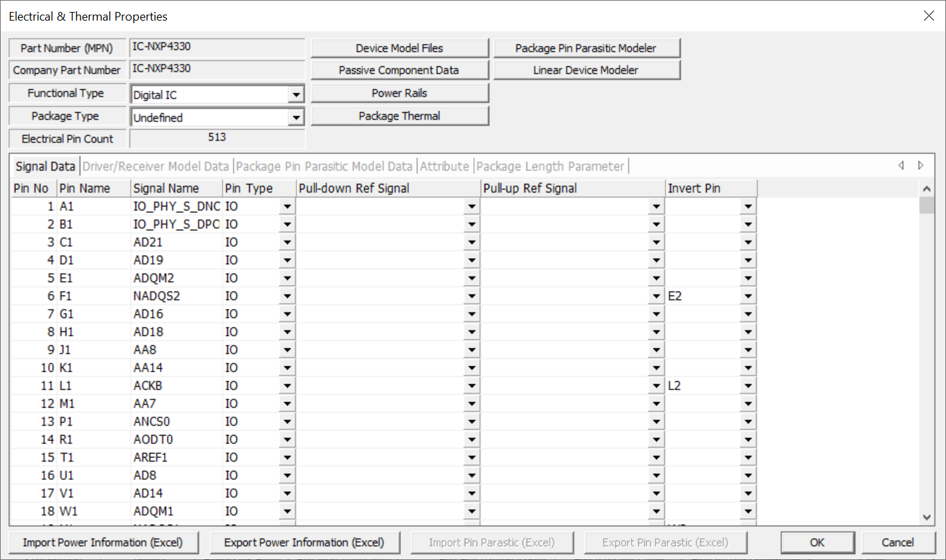
Task: Expand Pull-up Ref Signal dropdown for L1
Action: pos(656,386)
